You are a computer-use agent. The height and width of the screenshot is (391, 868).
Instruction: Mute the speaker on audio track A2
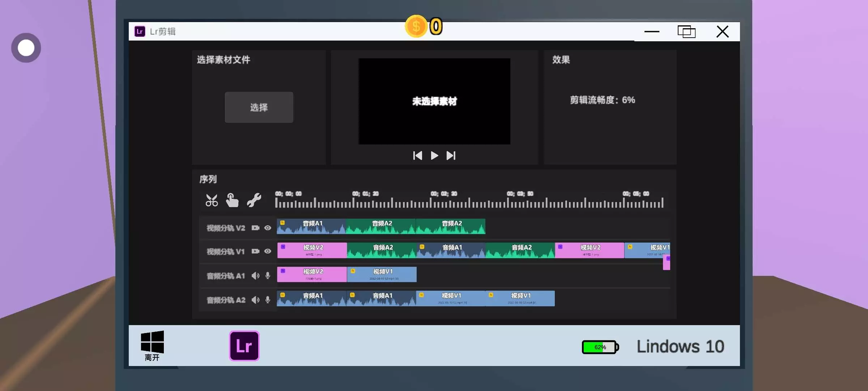[x=256, y=300]
